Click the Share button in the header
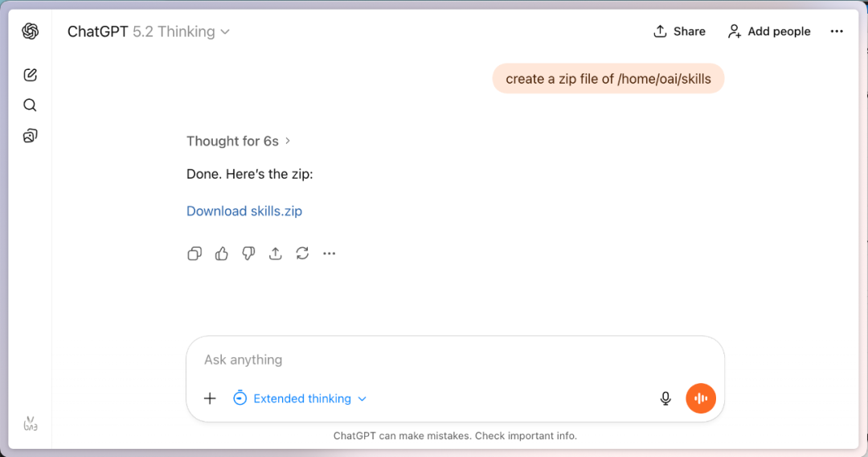 (x=679, y=31)
